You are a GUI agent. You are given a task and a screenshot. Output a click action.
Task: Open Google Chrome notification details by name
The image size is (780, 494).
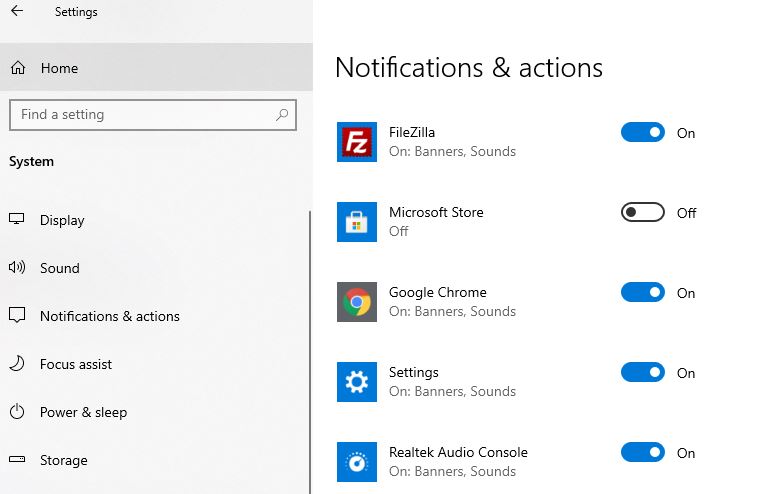(x=438, y=293)
